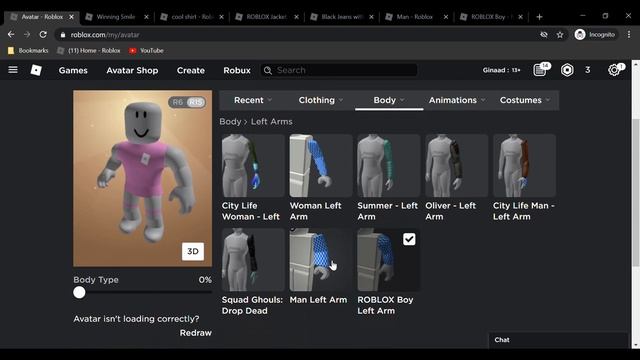The image size is (640, 360).
Task: Click Redraw to reload the avatar
Action: [x=196, y=333]
